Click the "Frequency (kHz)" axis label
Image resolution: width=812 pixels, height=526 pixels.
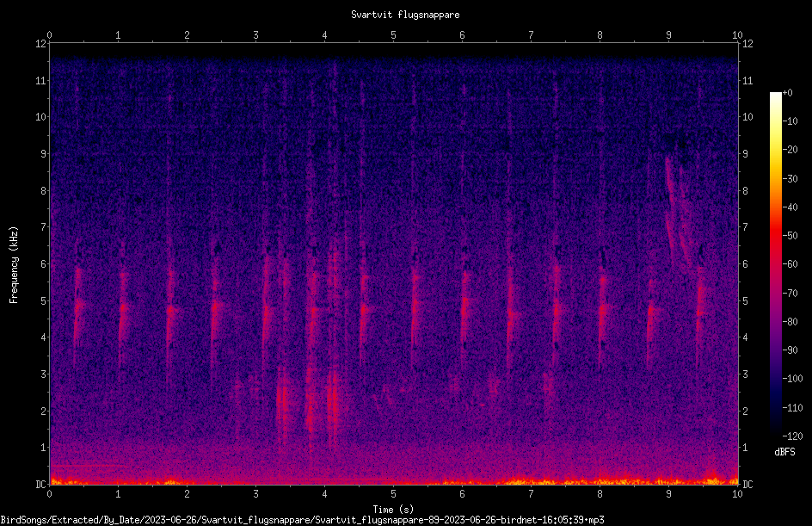click(14, 265)
